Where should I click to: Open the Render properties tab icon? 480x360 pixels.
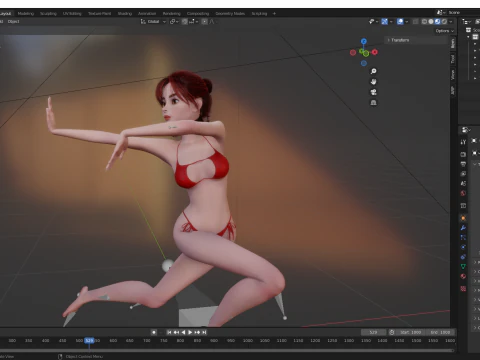pyautogui.click(x=463, y=154)
